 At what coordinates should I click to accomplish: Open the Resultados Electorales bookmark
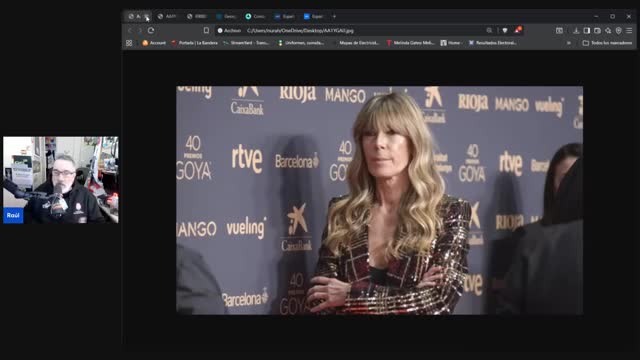point(493,43)
